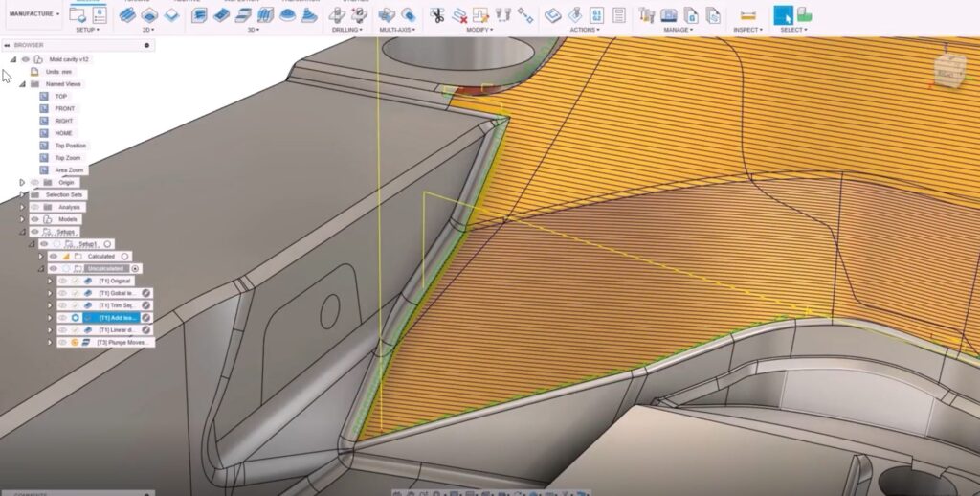Open the MANUFACTURE workspace dropdown
The image size is (980, 496).
pyautogui.click(x=33, y=14)
